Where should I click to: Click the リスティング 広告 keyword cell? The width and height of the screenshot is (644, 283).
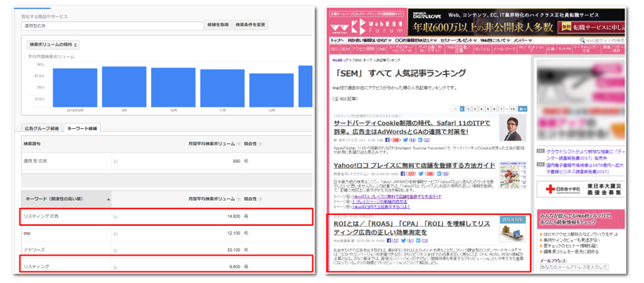(x=41, y=216)
